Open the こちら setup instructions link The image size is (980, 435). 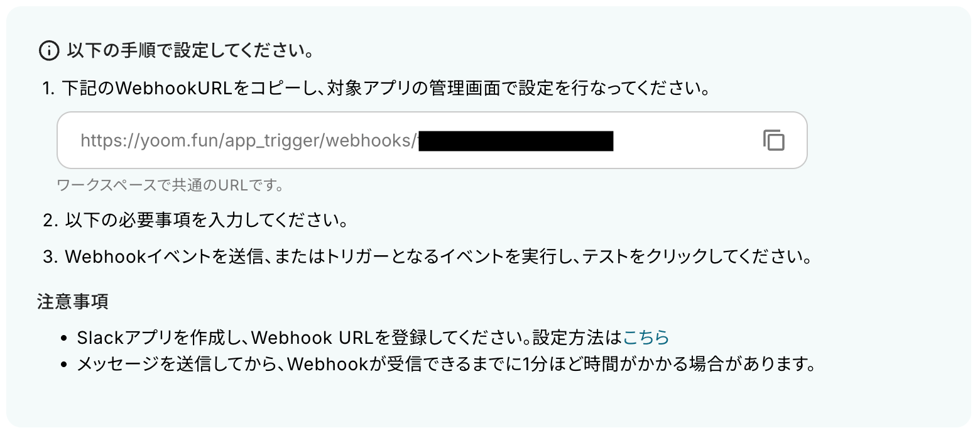tap(646, 338)
